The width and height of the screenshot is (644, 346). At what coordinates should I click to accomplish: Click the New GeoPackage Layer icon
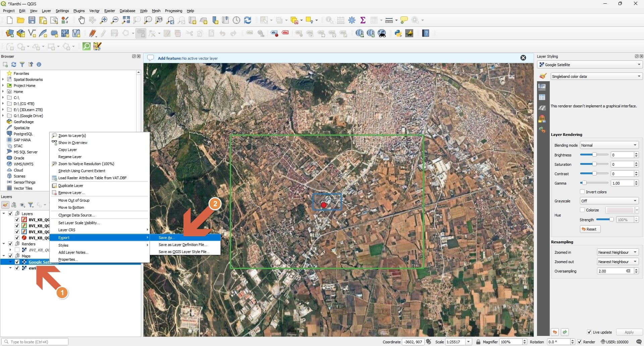pyautogui.click(x=21, y=33)
